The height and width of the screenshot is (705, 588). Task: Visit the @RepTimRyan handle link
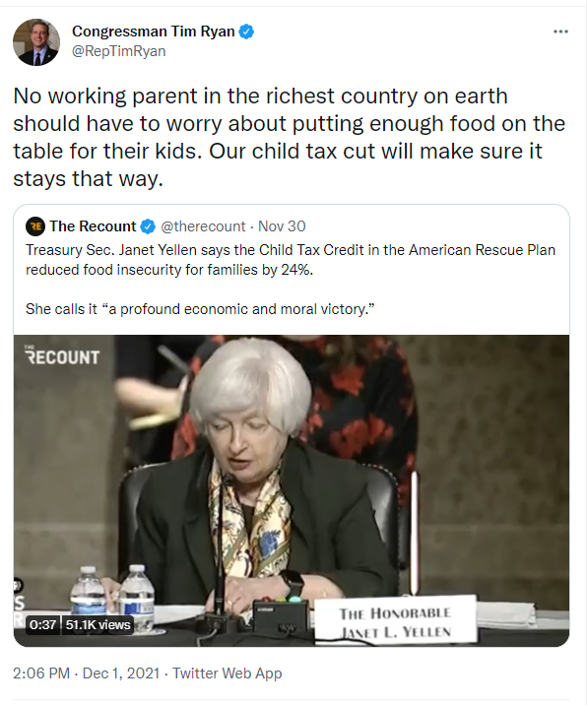tap(119, 51)
